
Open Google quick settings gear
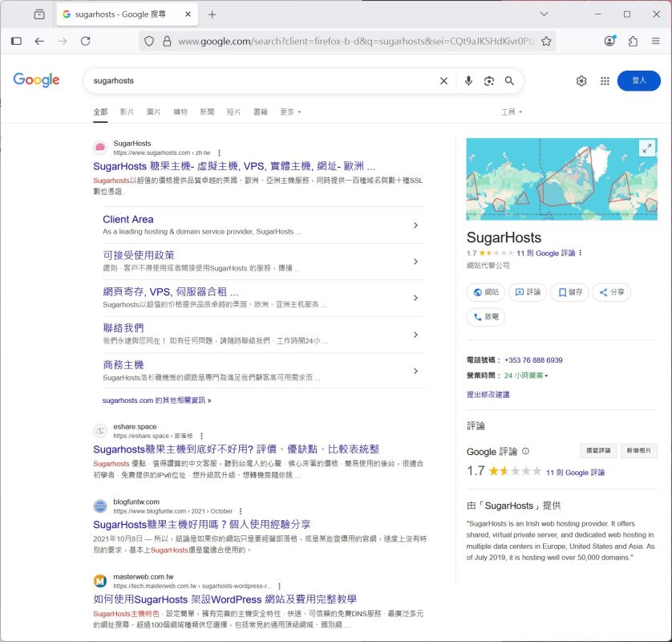coord(581,80)
